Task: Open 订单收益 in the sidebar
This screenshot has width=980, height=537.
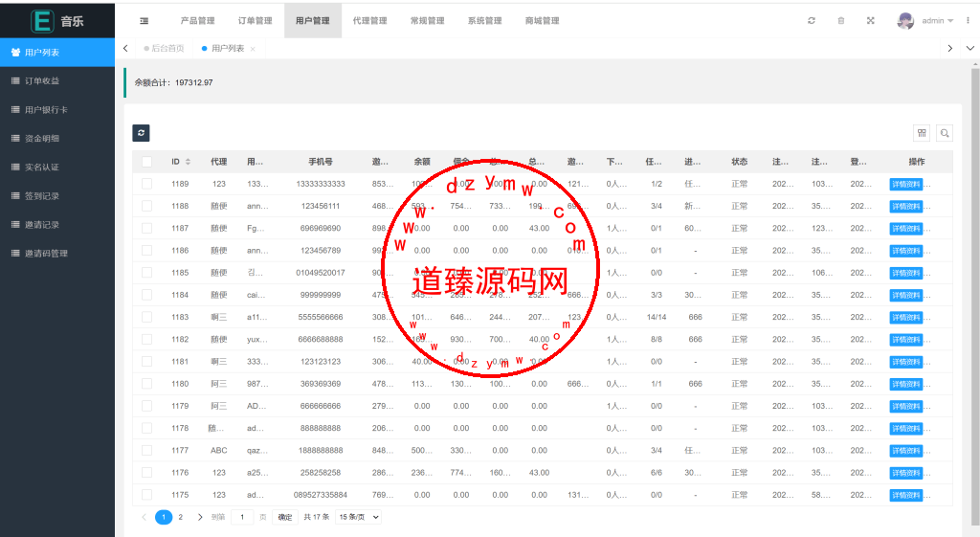Action: click(57, 80)
